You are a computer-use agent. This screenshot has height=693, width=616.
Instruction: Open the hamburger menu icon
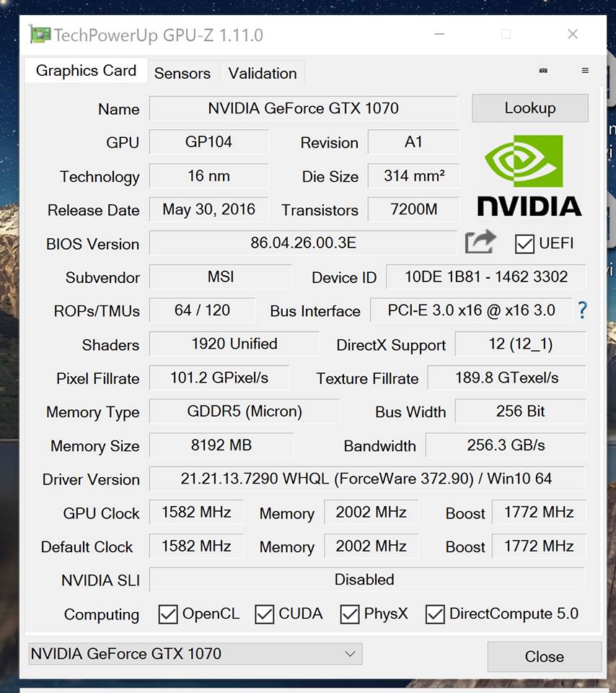tap(585, 70)
